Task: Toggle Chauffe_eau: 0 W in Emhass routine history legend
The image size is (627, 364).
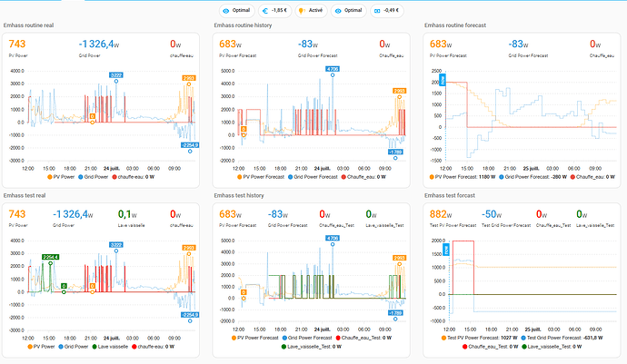Action: coord(363,177)
